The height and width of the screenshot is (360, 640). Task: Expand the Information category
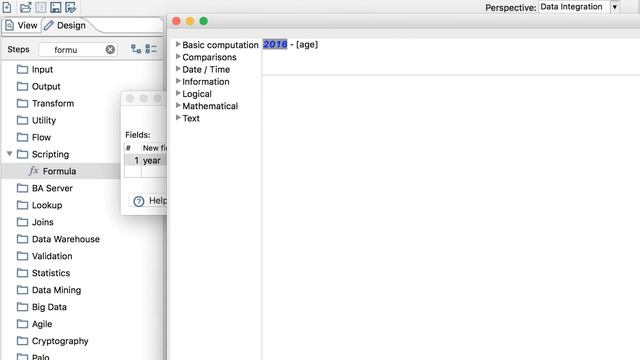178,81
